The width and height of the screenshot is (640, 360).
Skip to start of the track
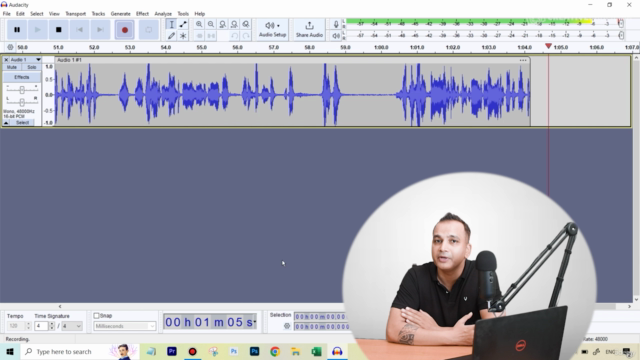pyautogui.click(x=79, y=30)
